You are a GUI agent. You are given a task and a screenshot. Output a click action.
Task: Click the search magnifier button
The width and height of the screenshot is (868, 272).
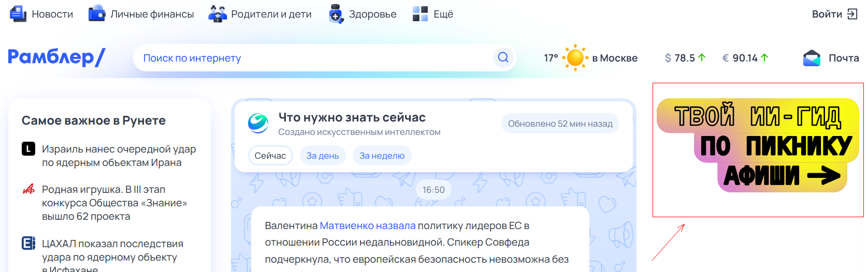click(x=503, y=57)
